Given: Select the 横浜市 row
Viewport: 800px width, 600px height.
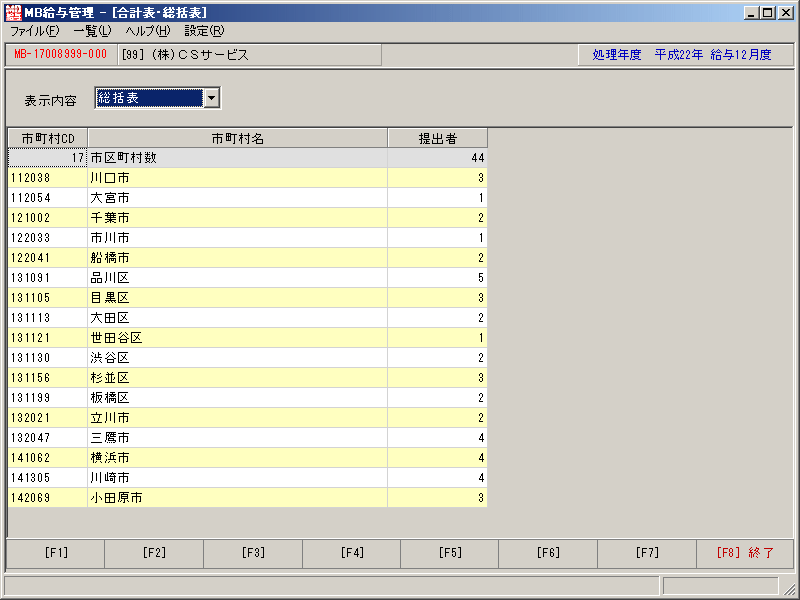Looking at the screenshot, I should tap(247, 458).
